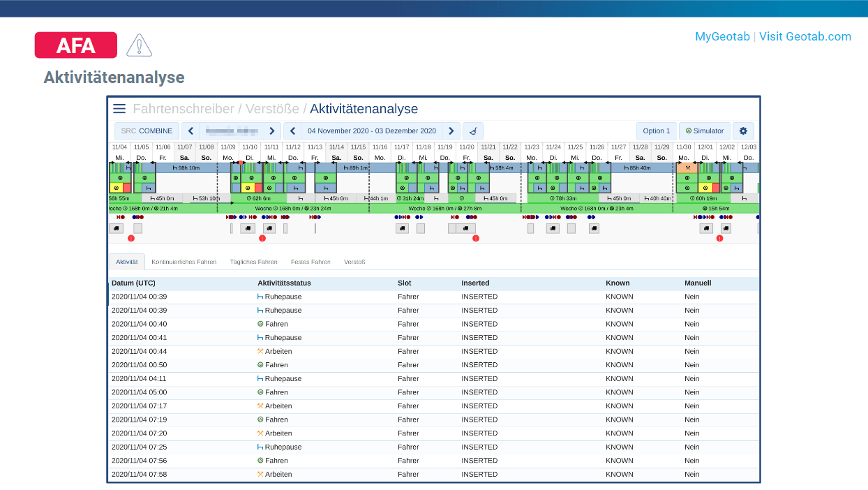Click the broom clear-filter icon
The image size is (868, 490).
tap(473, 131)
